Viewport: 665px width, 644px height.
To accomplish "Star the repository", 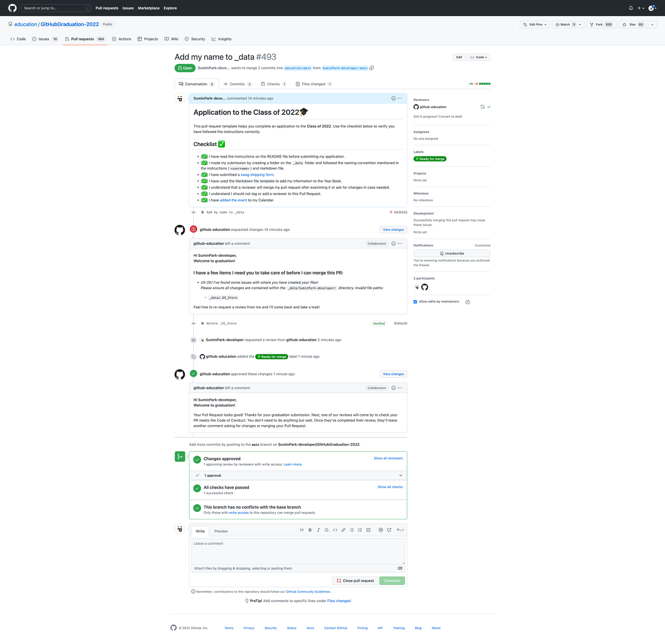I will (633, 24).
